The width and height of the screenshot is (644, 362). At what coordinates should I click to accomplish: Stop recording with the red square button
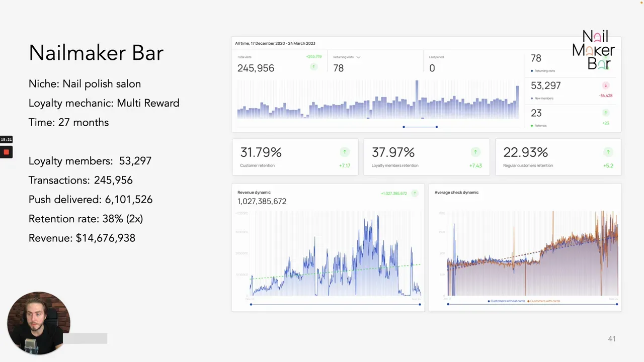tap(6, 152)
